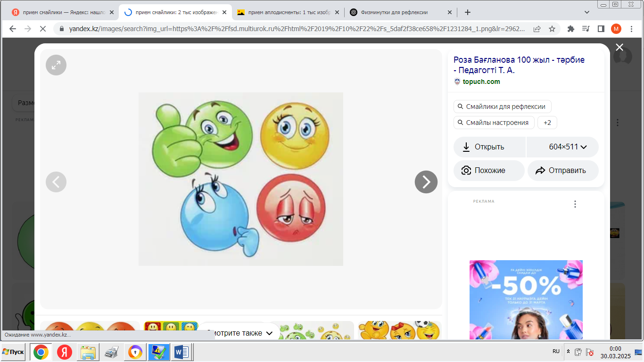This screenshot has width=644, height=362.
Task: Open Chrome extensions puzzle icon
Action: point(570,29)
